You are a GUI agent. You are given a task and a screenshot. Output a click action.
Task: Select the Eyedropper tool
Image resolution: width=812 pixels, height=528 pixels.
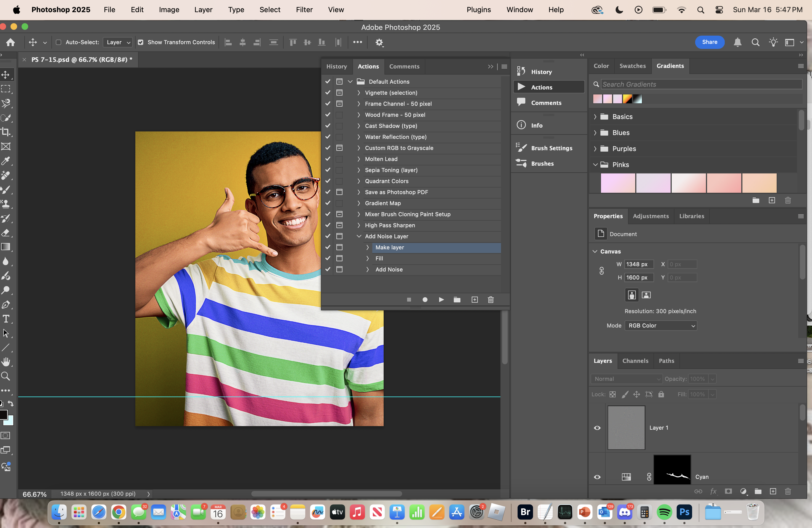click(6, 161)
